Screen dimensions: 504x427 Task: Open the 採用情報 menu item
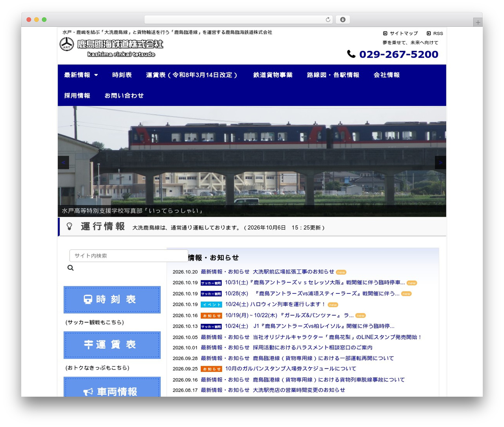[x=77, y=95]
